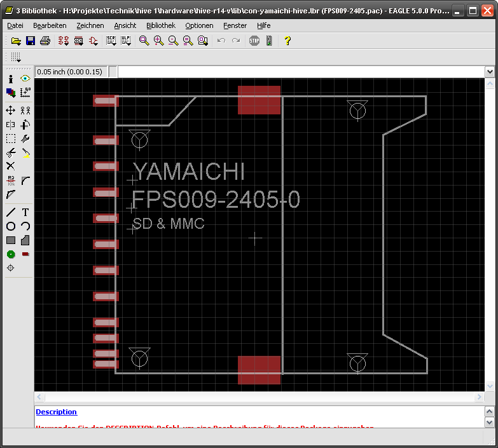Click the Mirror tool icon
498x448 pixels.
point(11,125)
